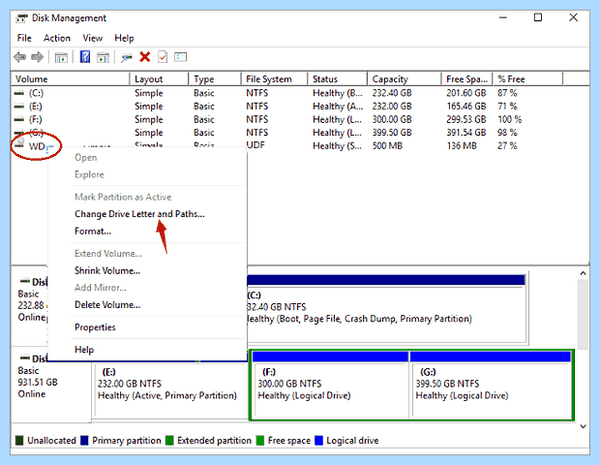Click the Connect/Refresh toolbar icon beside red X
This screenshot has width=600, height=465.
126,57
